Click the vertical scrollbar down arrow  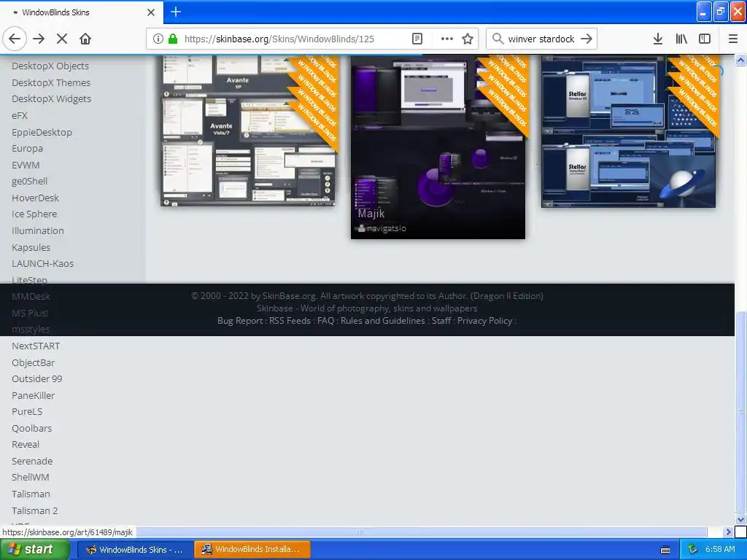741,519
